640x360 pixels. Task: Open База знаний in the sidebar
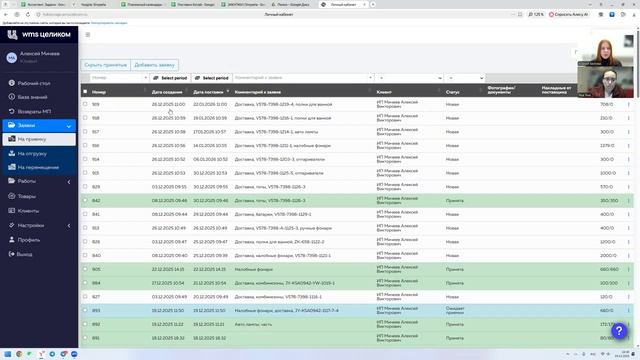[32, 97]
